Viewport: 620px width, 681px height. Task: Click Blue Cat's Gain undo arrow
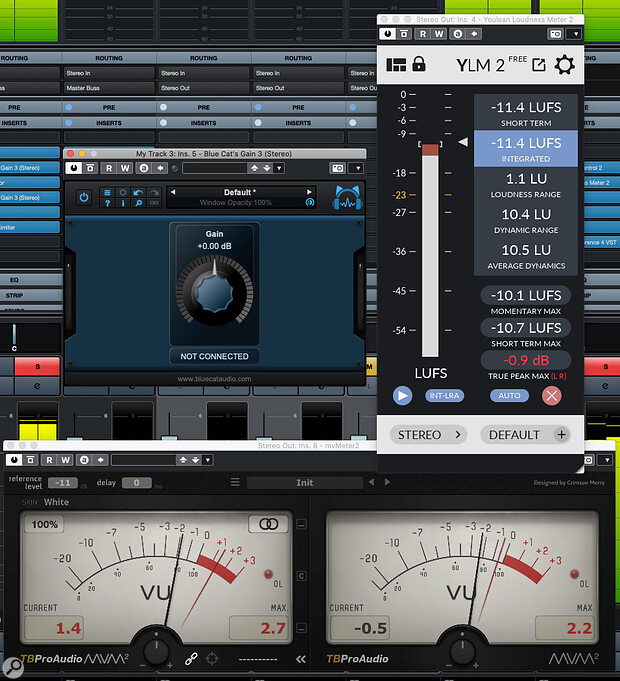(139, 192)
